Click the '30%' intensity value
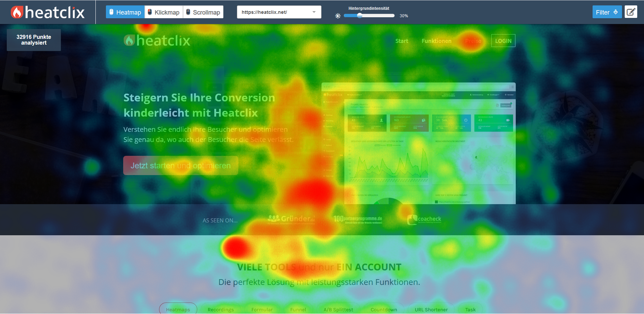Screen dimensions: 644x314 (x=404, y=16)
